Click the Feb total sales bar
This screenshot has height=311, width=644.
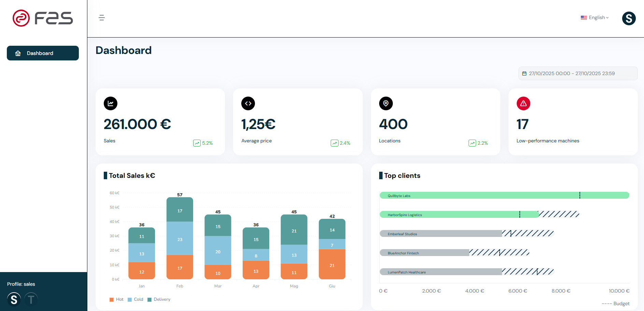180,238
